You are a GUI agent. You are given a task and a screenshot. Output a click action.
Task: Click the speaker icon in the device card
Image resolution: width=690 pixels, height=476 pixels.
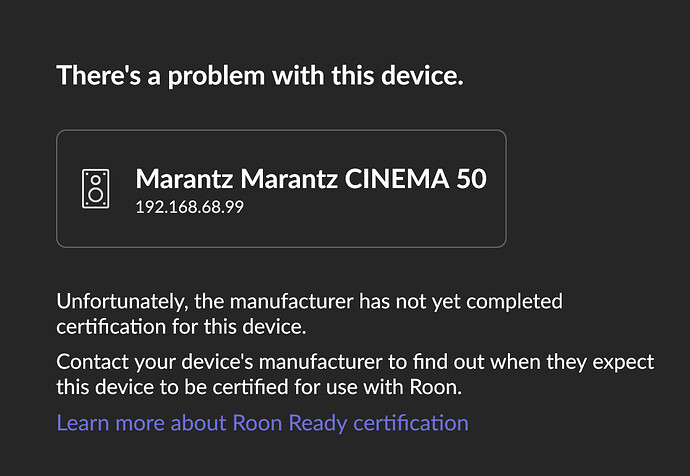pos(95,189)
